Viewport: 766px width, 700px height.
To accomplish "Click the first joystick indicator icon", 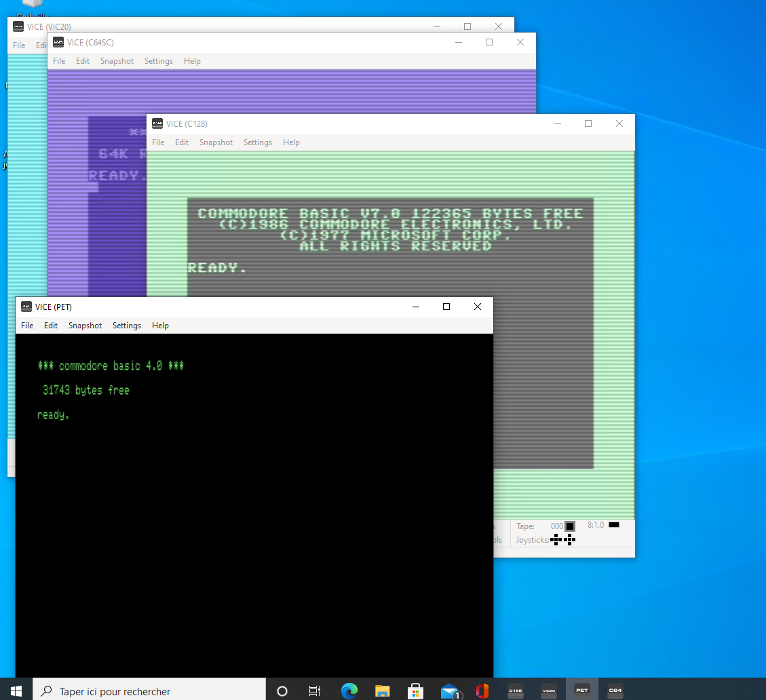I will tap(556, 540).
